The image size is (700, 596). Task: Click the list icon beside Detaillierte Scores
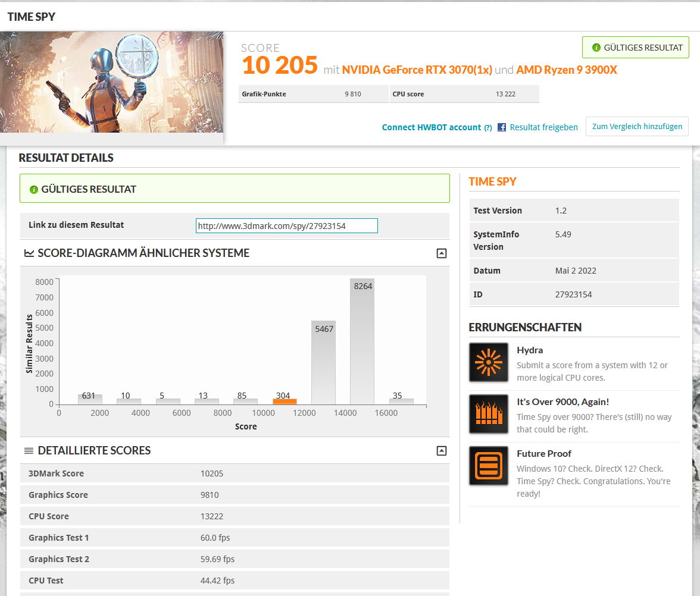point(29,451)
